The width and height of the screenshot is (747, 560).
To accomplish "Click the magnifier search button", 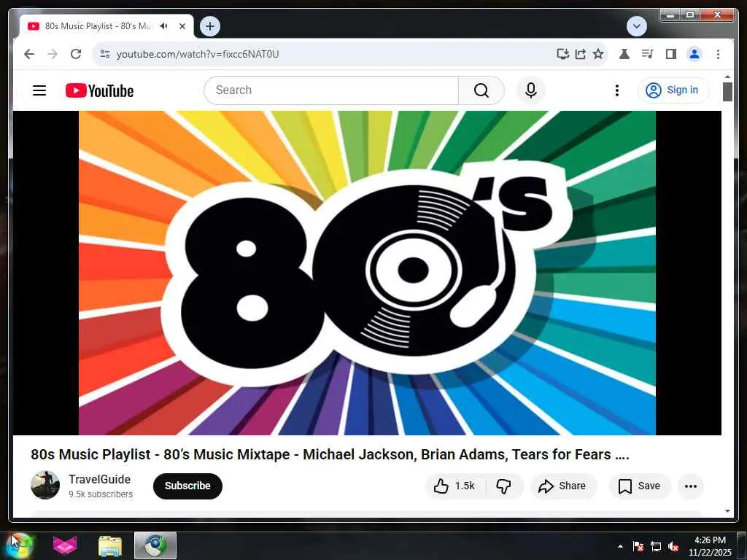I will pos(481,90).
